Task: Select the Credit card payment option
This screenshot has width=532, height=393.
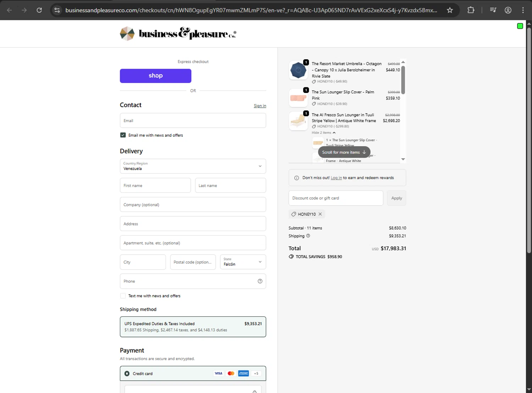Action: [127, 373]
